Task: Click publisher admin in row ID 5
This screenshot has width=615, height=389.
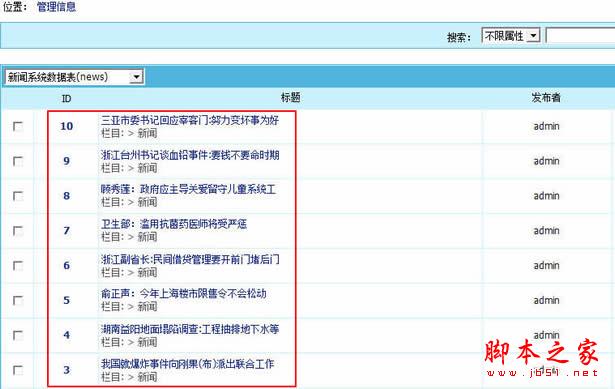Action: tap(546, 301)
